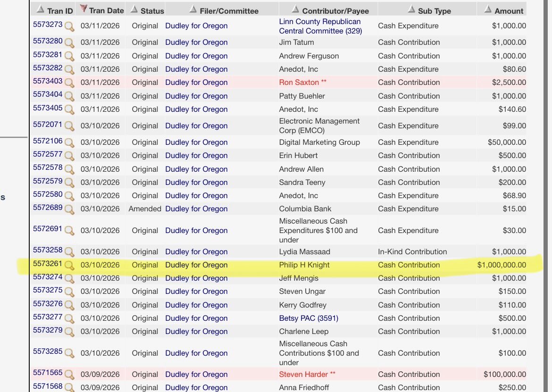Click the $50,000.00 amount cell

[x=507, y=142]
